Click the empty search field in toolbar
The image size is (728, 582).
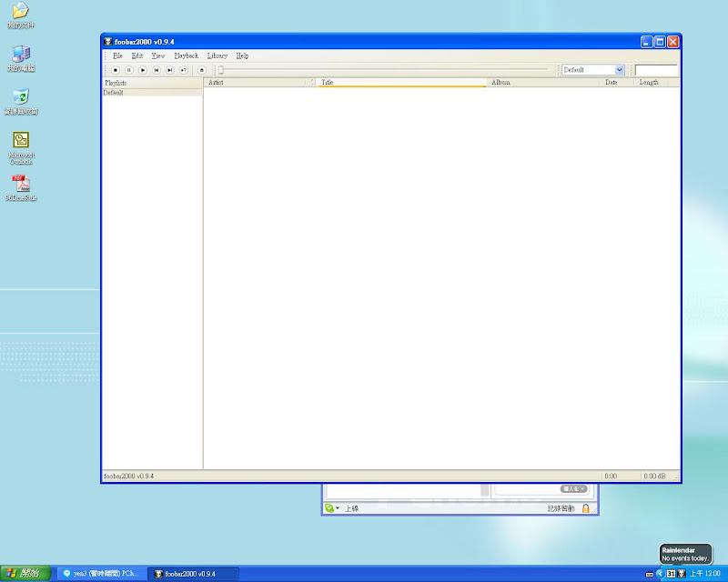click(656, 70)
